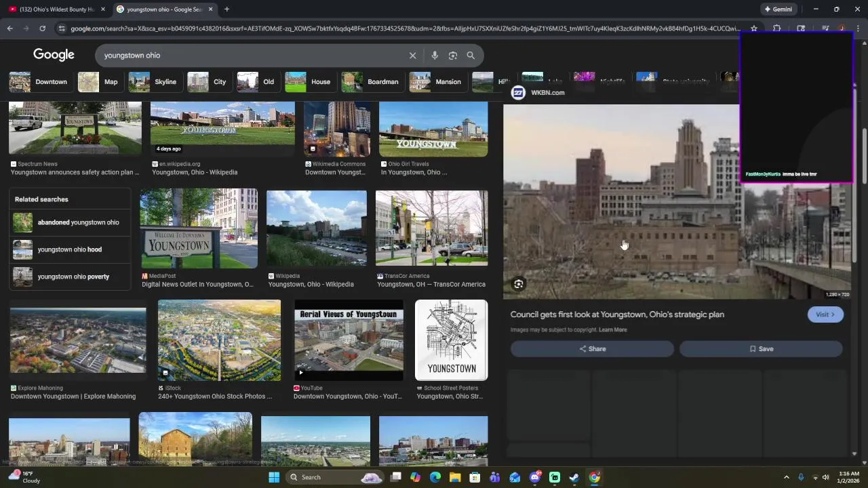Save the selected image

click(x=761, y=349)
